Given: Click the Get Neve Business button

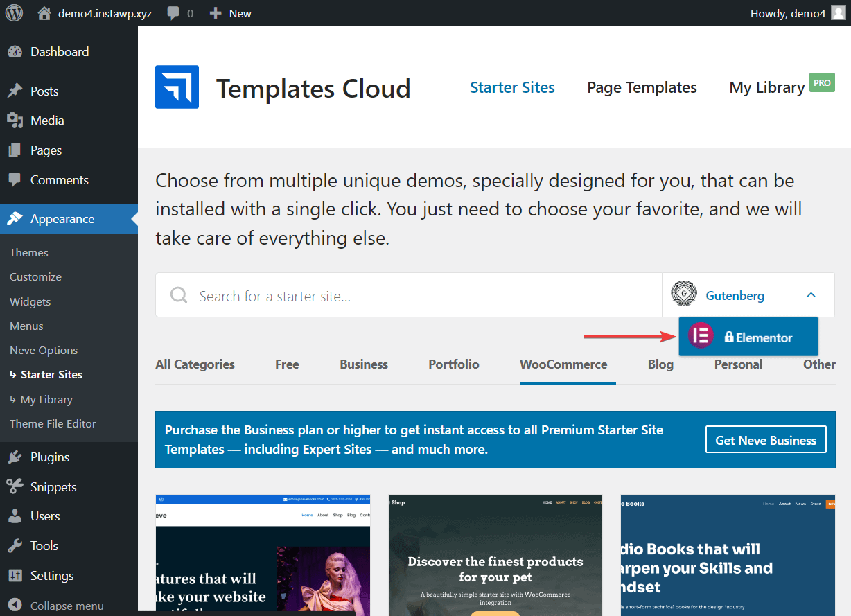Looking at the screenshot, I should [x=766, y=440].
